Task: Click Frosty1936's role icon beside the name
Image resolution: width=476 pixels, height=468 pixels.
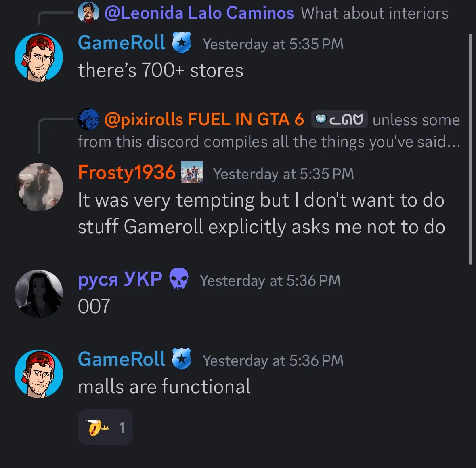Action: 192,172
